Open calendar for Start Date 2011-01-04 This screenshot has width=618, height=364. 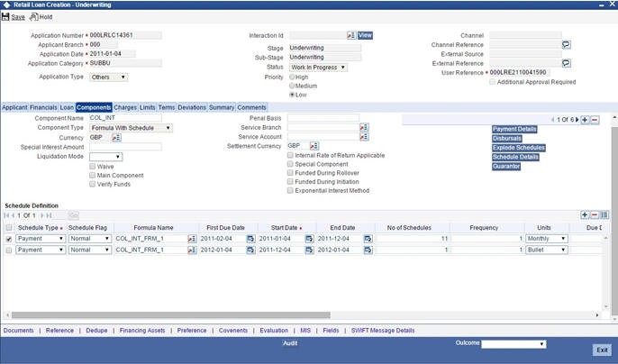click(309, 239)
